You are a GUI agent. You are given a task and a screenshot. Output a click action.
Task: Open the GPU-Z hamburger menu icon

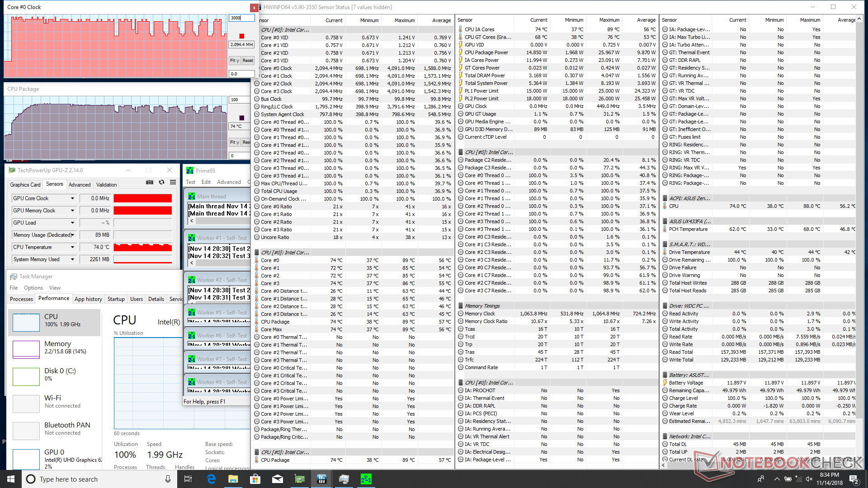click(x=173, y=183)
